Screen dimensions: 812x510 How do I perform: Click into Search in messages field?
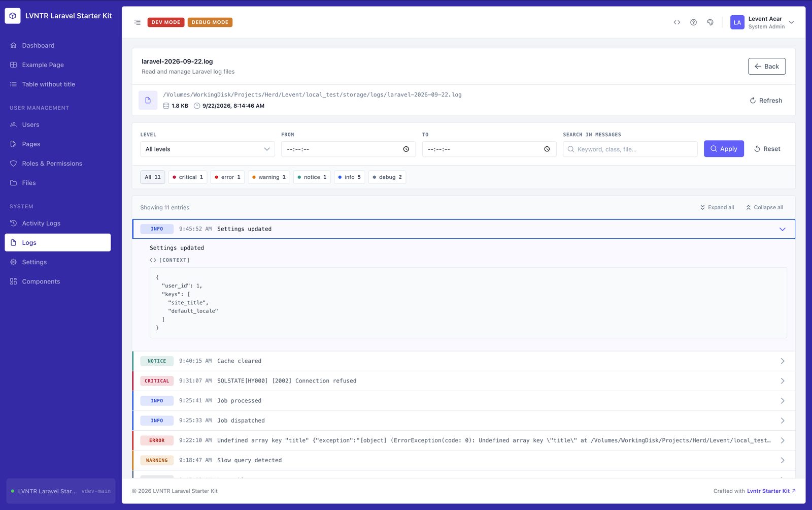630,149
